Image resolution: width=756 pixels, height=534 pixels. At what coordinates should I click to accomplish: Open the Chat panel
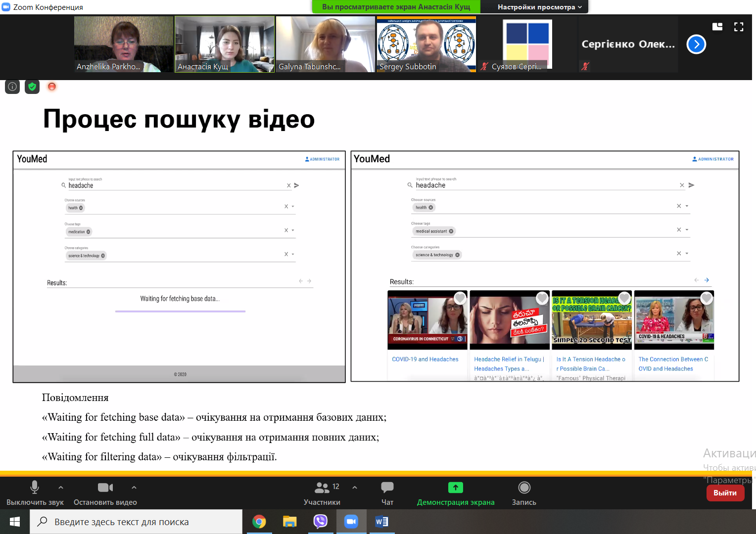click(387, 493)
